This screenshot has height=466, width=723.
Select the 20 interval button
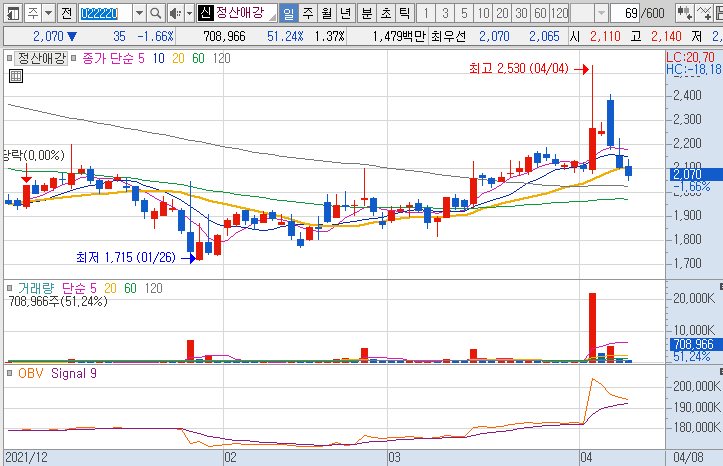tap(502, 13)
